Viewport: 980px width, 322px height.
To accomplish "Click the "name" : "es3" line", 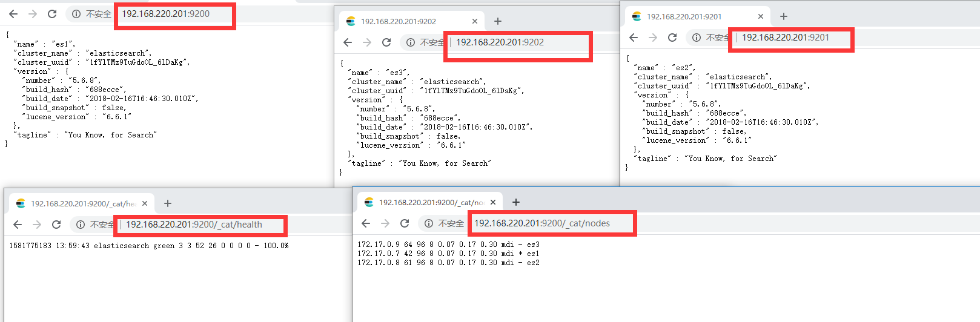I will pyautogui.click(x=379, y=73).
